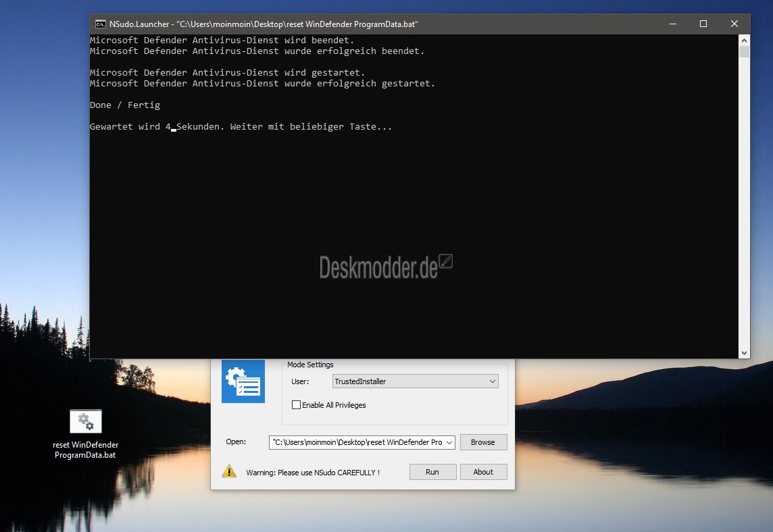Image resolution: width=773 pixels, height=532 pixels.
Task: Minimize the NSudo.Launcher console window
Action: click(673, 24)
